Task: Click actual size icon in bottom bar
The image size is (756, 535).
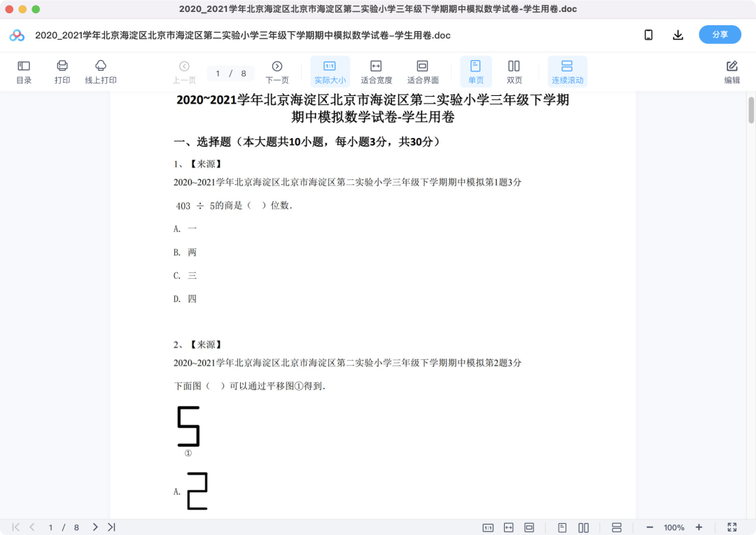Action: [x=488, y=528]
